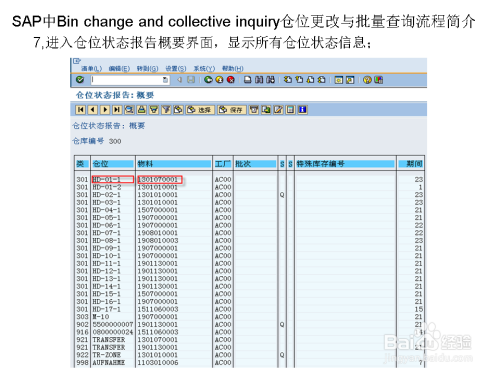This screenshot has width=500, height=375.
Task: Go to the next page icon
Action: point(310,80)
